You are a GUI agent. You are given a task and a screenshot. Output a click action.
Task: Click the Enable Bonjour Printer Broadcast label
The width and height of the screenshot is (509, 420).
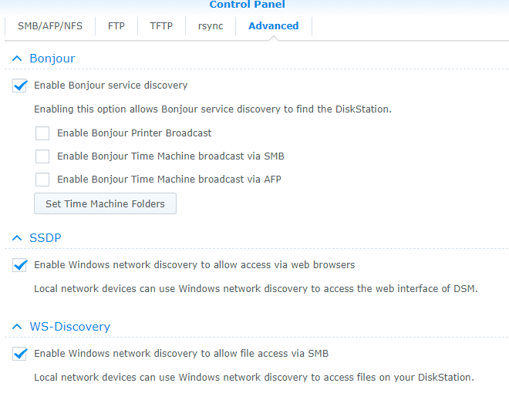[x=134, y=133]
